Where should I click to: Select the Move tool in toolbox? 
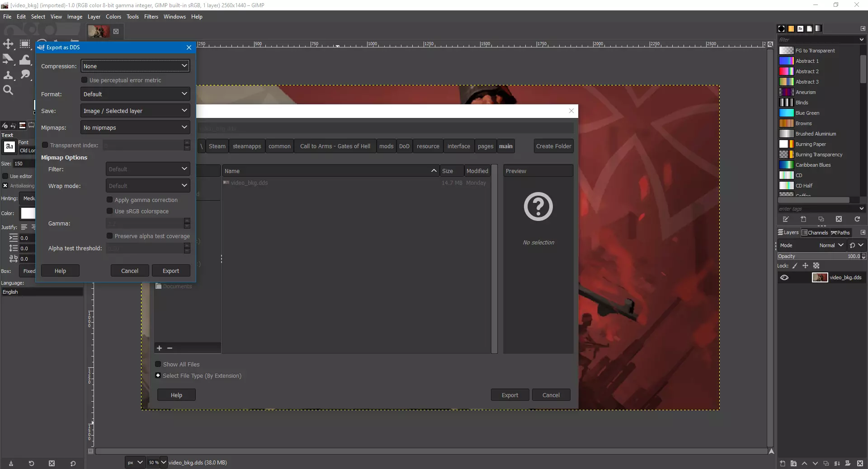[x=8, y=44]
